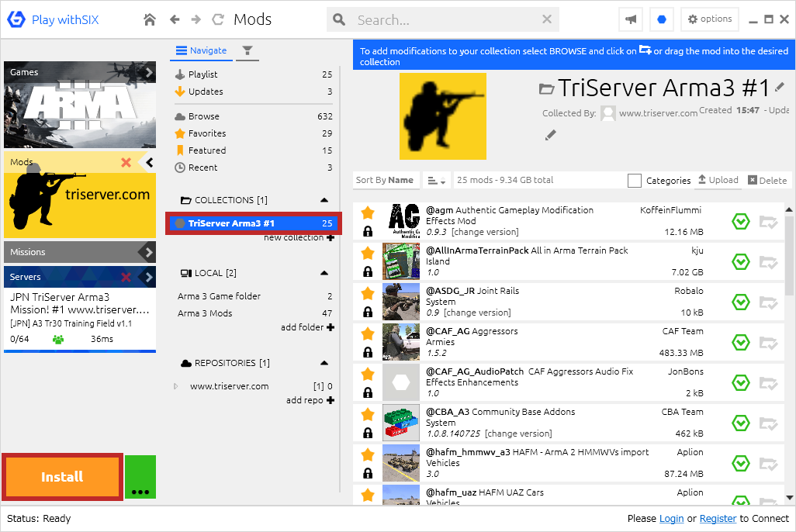This screenshot has width=796, height=532.
Task: Open Recent mods list
Action: [254, 168]
